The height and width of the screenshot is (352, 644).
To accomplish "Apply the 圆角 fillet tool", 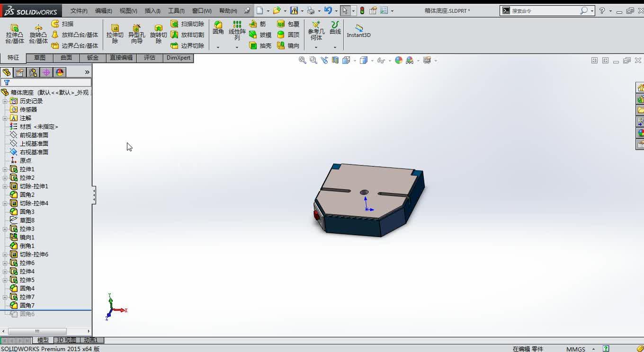I will [x=218, y=28].
